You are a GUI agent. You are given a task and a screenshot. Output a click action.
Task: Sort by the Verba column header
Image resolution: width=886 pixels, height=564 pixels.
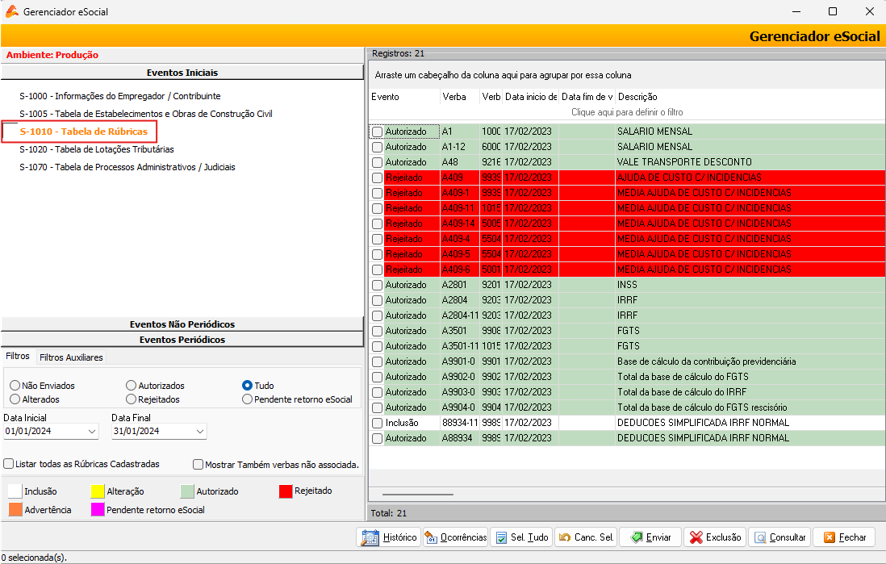click(x=460, y=97)
